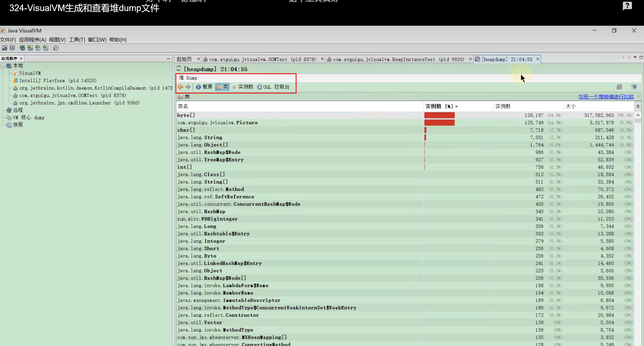The width and height of the screenshot is (644, 346).
Task: Click the small red bar for char[]
Action: point(425,130)
